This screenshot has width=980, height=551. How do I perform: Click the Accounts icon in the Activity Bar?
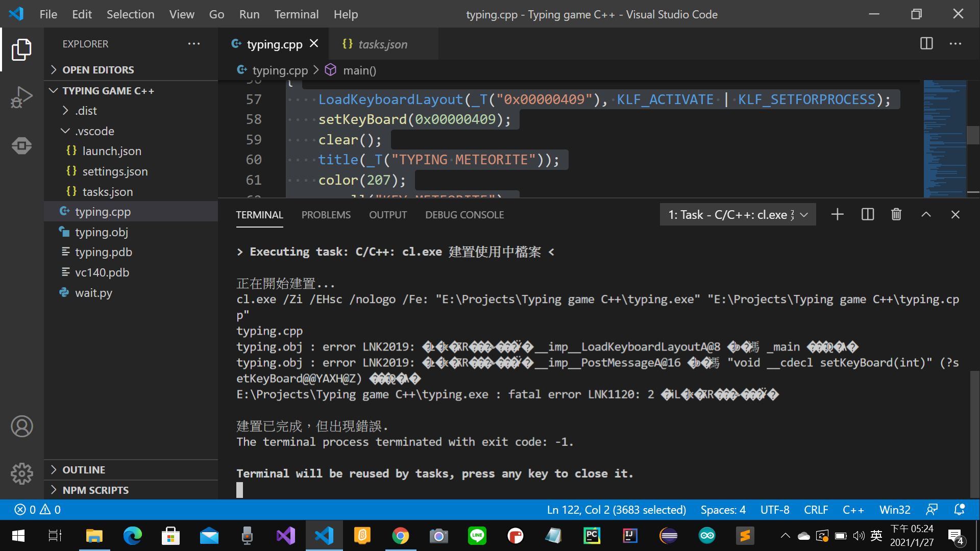[21, 427]
